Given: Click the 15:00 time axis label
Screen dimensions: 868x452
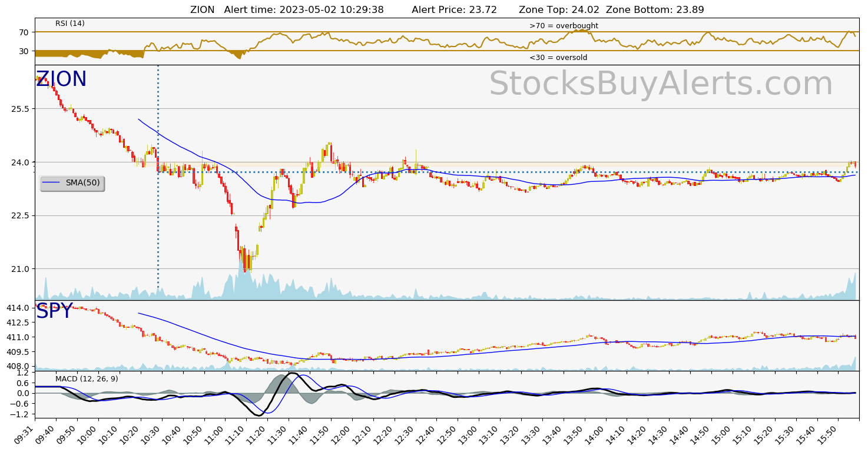Looking at the screenshot, I should click(x=722, y=434).
